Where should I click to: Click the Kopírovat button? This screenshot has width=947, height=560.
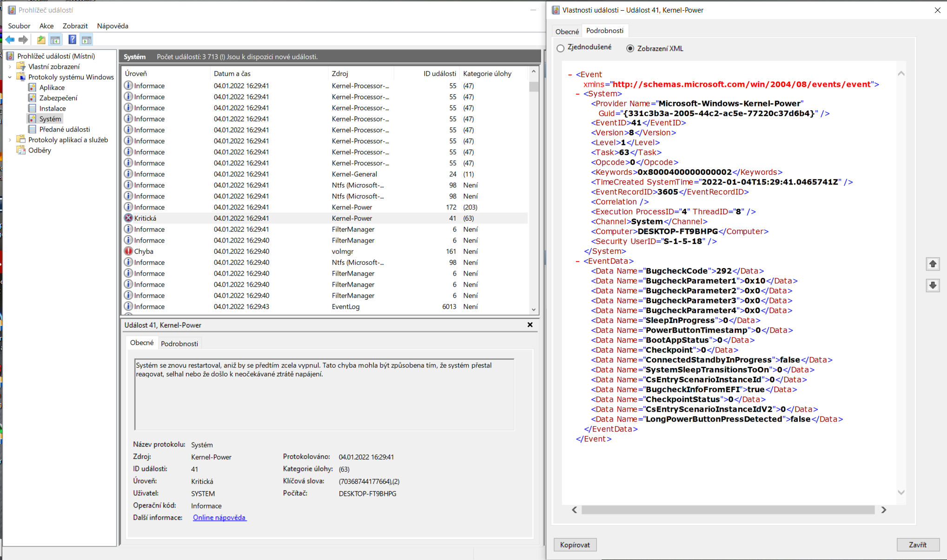[575, 545]
